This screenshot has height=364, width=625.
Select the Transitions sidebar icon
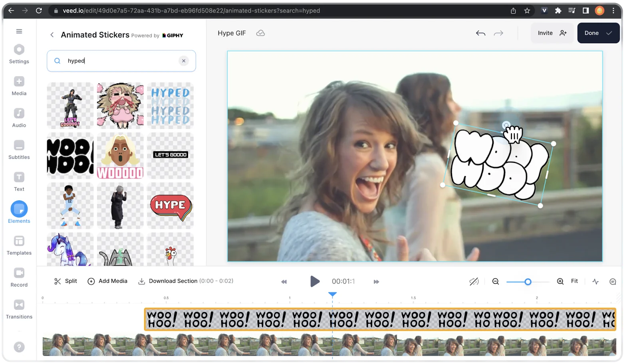pos(19,309)
